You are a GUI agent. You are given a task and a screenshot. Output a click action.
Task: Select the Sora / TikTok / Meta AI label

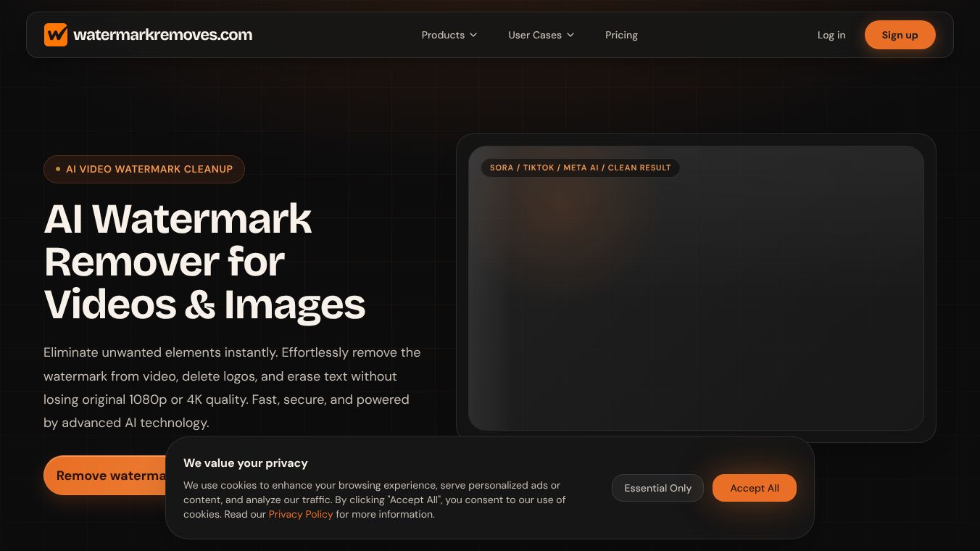click(580, 167)
